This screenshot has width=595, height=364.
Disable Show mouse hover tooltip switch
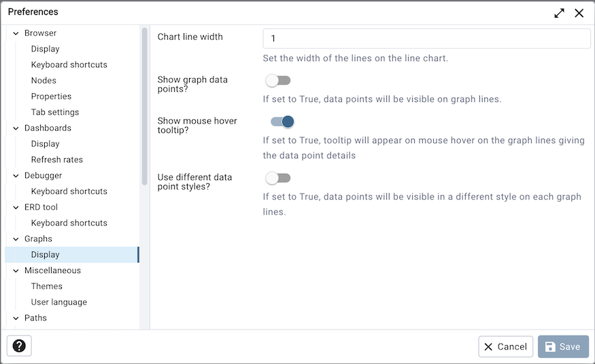pyautogui.click(x=282, y=122)
